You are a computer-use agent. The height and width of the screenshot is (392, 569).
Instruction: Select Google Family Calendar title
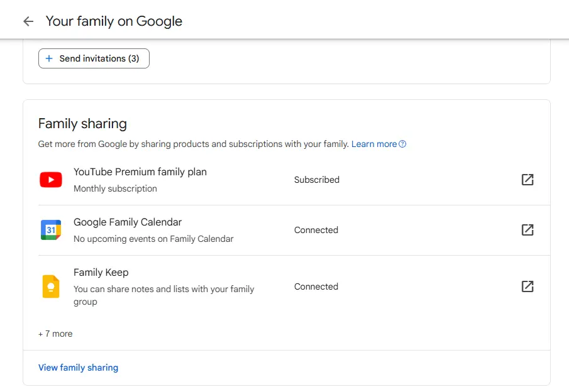coord(128,222)
